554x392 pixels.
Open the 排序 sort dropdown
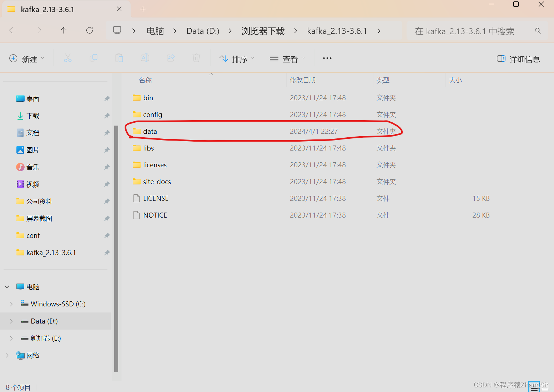[x=237, y=59]
